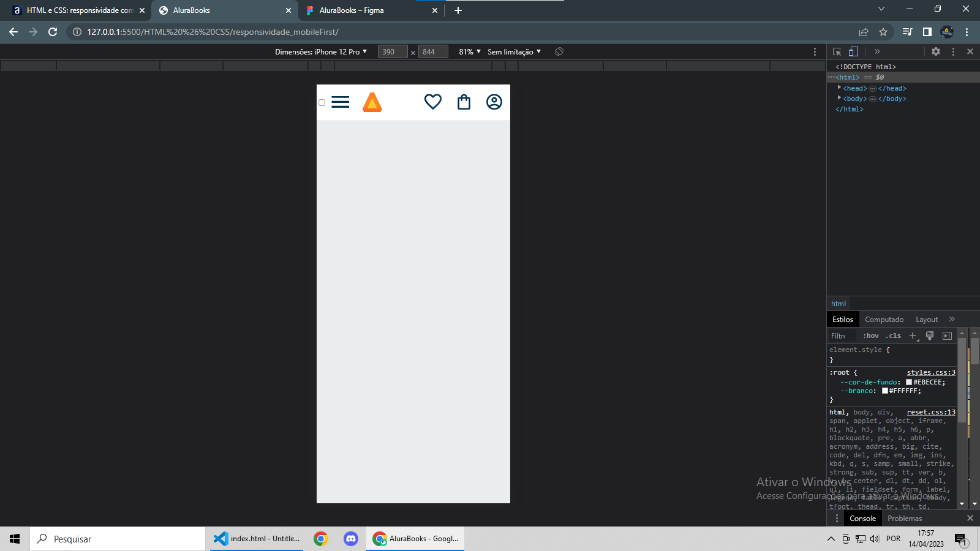This screenshot has height=551, width=980.
Task: Toggle the device toolbar icon
Action: [x=854, y=52]
